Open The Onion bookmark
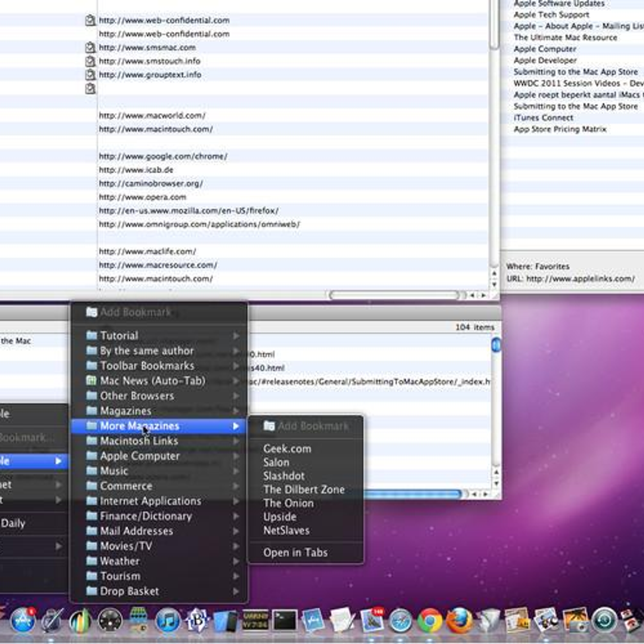 [306, 504]
